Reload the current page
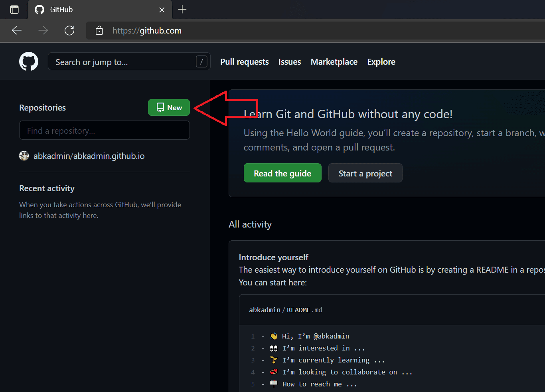545x392 pixels. 69,30
